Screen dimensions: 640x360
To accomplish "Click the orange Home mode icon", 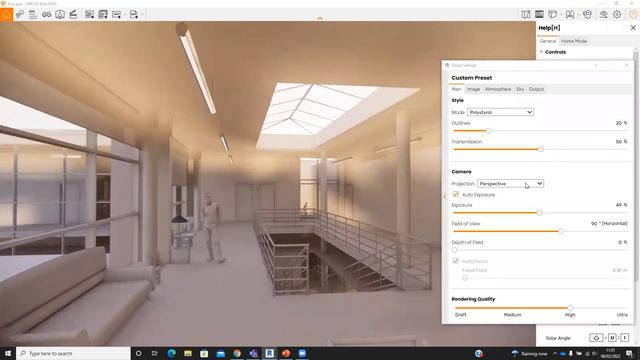I will pyautogui.click(x=6, y=15).
